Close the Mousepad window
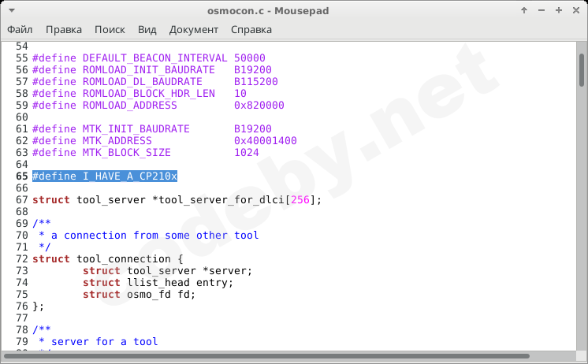This screenshot has height=364, width=588. coord(576,10)
